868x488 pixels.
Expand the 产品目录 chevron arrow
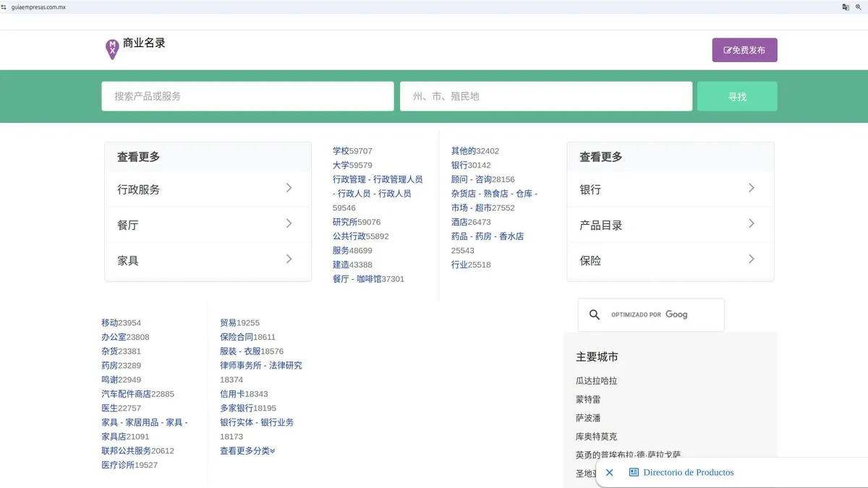click(x=751, y=223)
